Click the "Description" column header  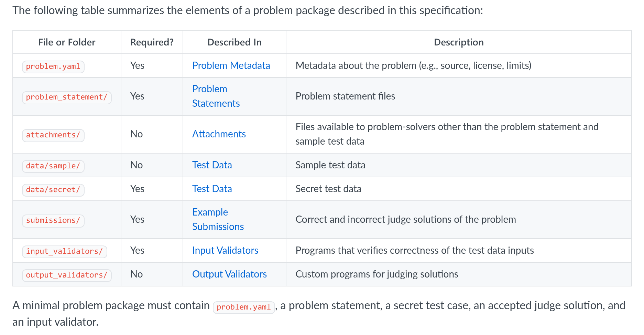(458, 42)
